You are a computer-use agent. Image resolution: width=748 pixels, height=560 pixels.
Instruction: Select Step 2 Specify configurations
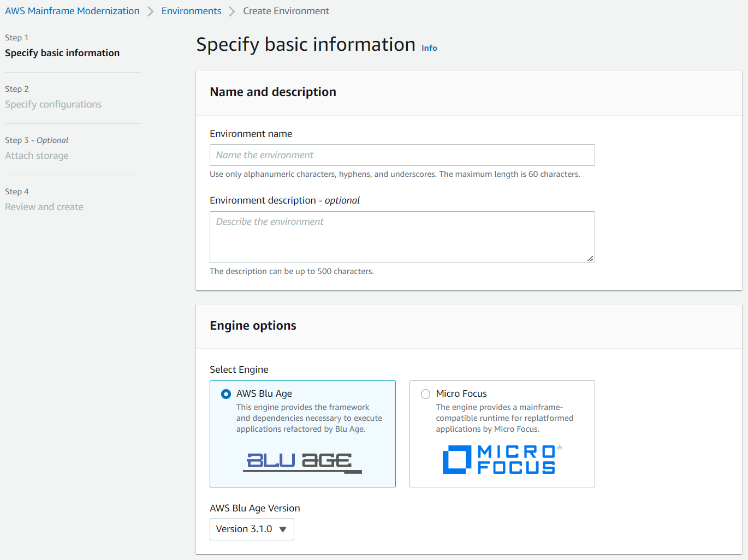click(x=53, y=104)
